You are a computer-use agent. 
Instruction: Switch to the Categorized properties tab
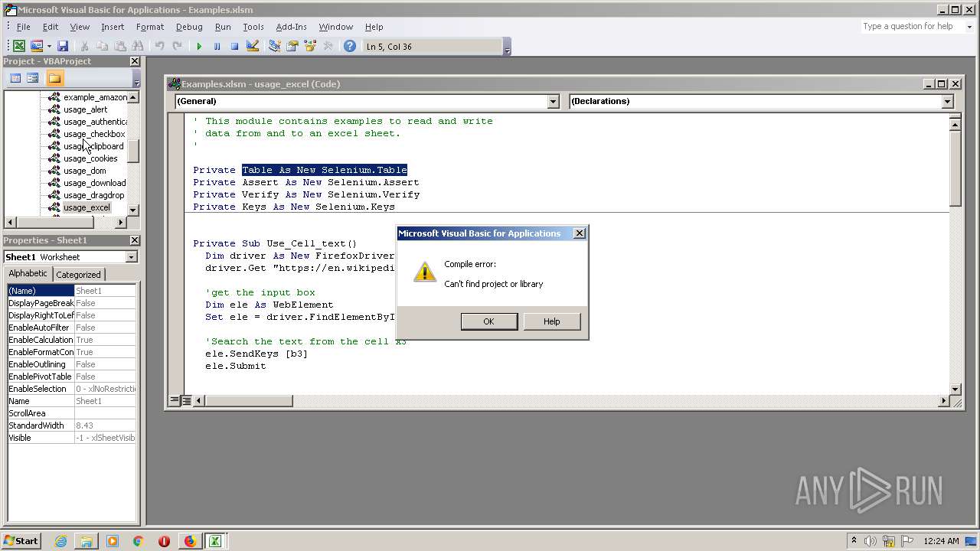coord(78,275)
